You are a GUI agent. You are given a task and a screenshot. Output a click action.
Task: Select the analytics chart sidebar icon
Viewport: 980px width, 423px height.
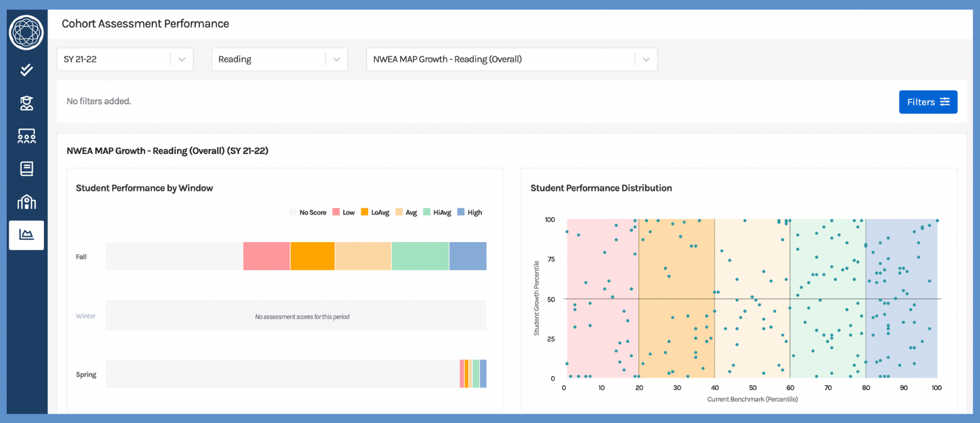tap(26, 235)
